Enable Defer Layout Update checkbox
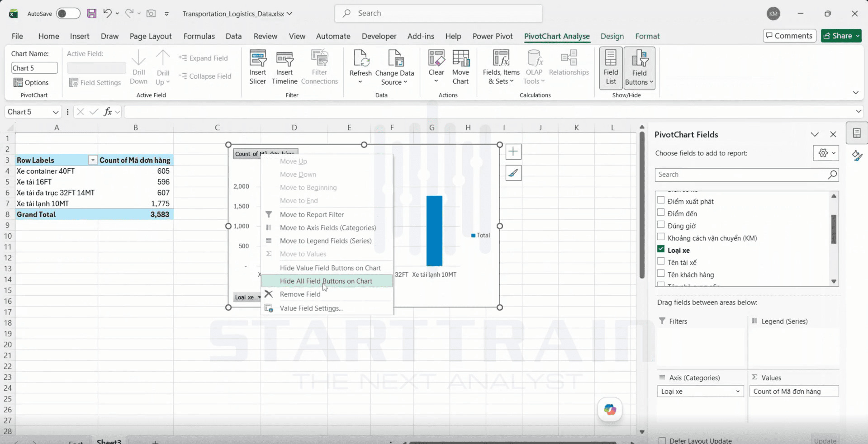Screen dimensions: 868x444 click(662, 440)
